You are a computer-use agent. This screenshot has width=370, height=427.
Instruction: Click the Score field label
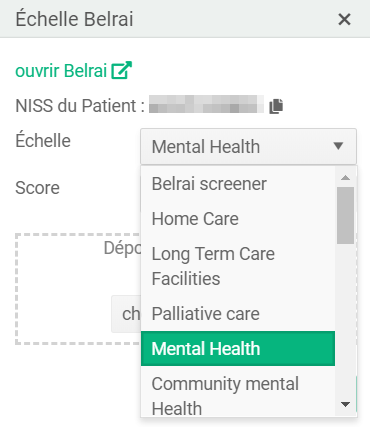click(37, 188)
